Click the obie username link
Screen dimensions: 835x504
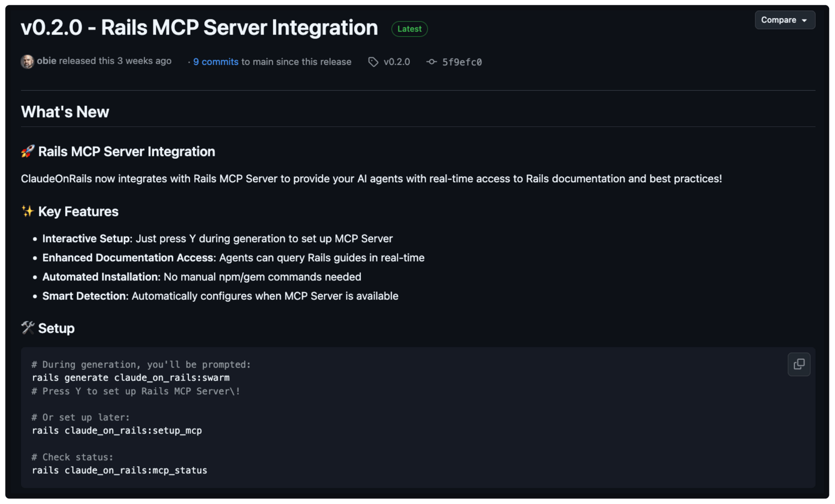(47, 61)
